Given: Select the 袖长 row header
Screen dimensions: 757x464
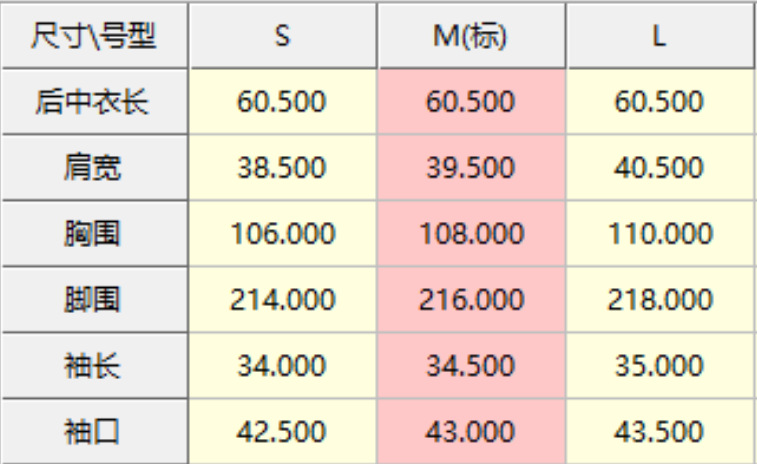Looking at the screenshot, I should [94, 366].
